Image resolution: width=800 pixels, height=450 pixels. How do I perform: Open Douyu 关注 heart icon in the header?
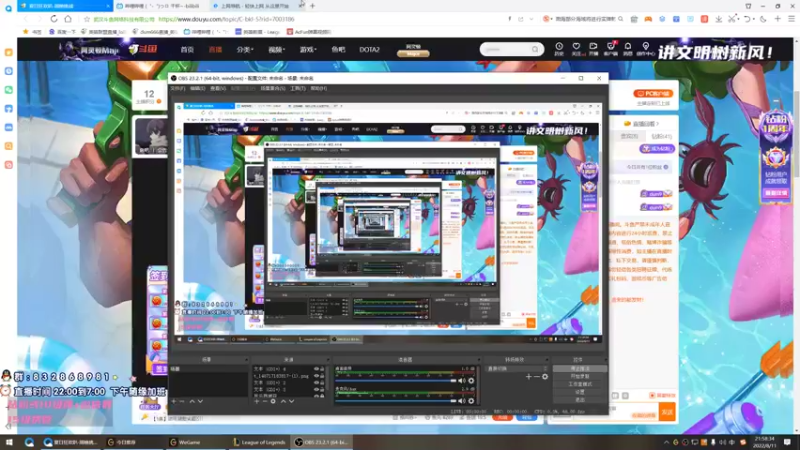(576, 49)
